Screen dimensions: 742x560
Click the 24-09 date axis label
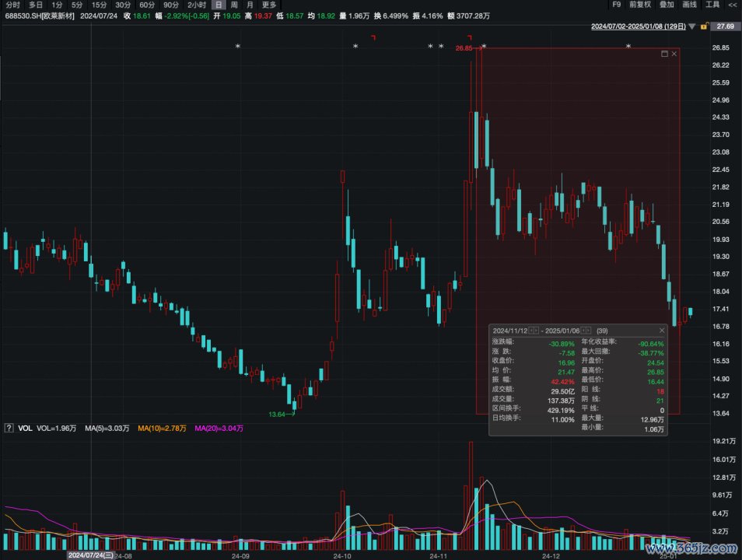(x=240, y=556)
